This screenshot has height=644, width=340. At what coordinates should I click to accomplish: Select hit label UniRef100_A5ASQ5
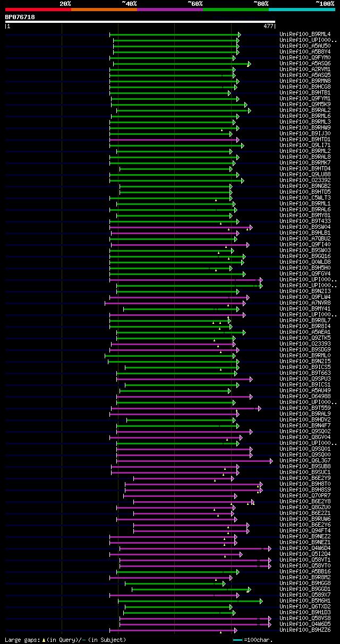[305, 75]
